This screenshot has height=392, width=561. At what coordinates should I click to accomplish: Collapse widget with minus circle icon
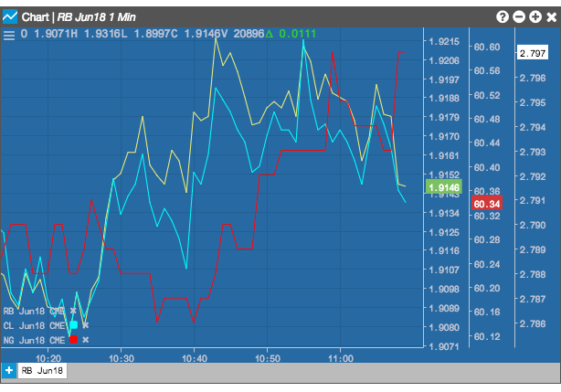(x=519, y=16)
